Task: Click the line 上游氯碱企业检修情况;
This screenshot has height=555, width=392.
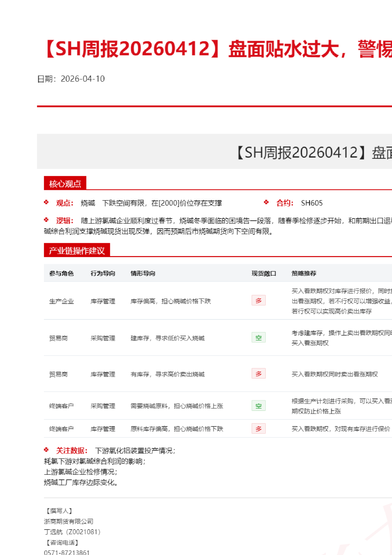Action: point(81,472)
